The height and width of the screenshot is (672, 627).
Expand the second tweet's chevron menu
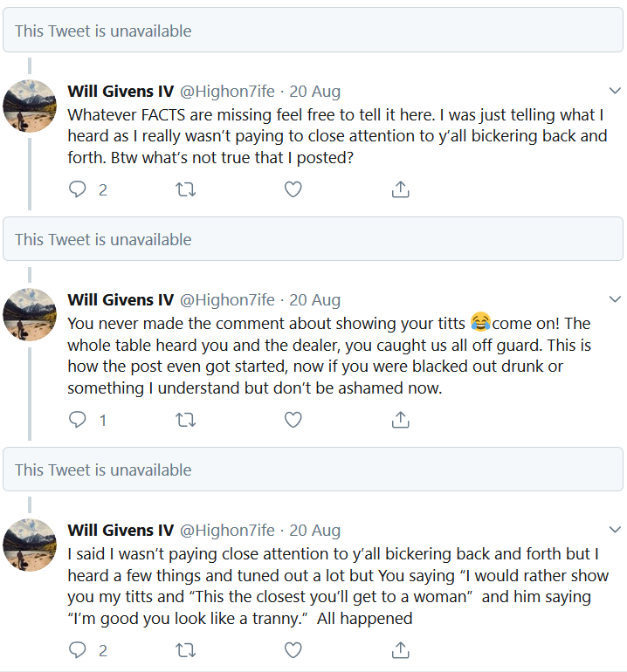point(614,299)
